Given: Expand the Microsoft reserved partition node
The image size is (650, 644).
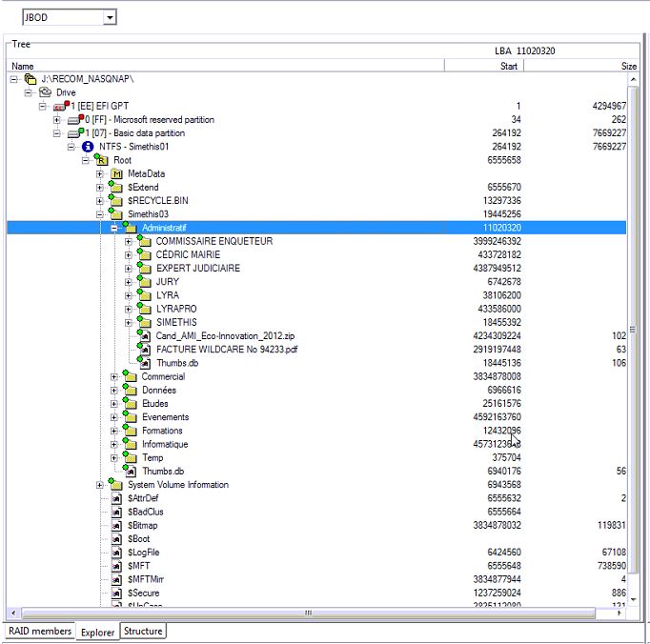Looking at the screenshot, I should (57, 120).
